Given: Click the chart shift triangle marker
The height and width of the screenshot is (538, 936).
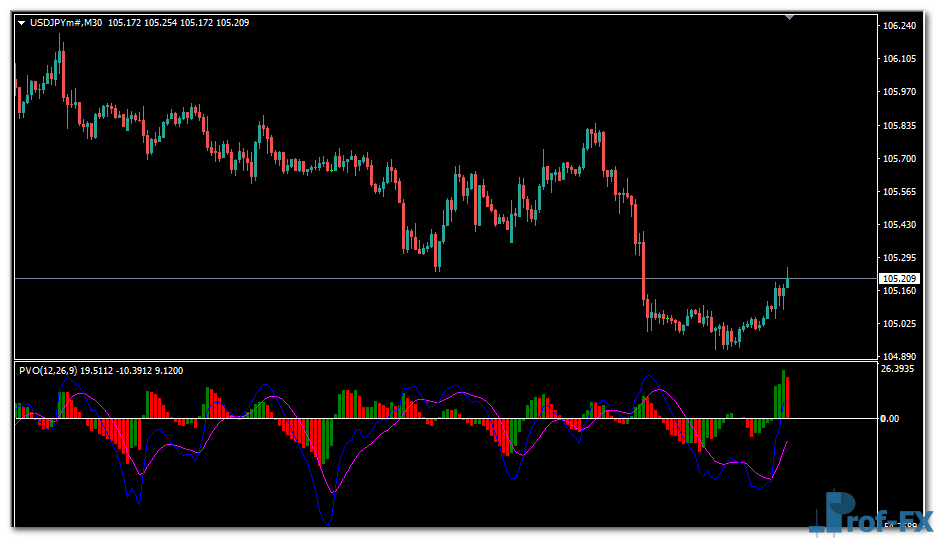Looking at the screenshot, I should [790, 17].
